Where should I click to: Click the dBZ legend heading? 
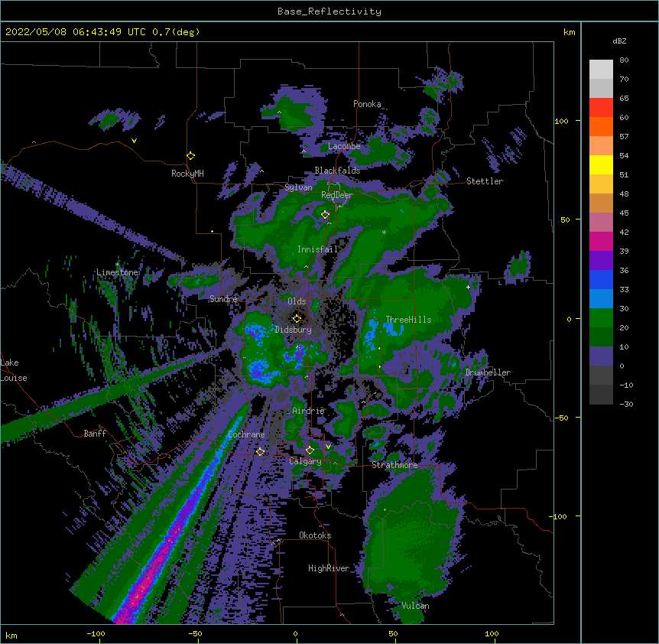pos(619,41)
